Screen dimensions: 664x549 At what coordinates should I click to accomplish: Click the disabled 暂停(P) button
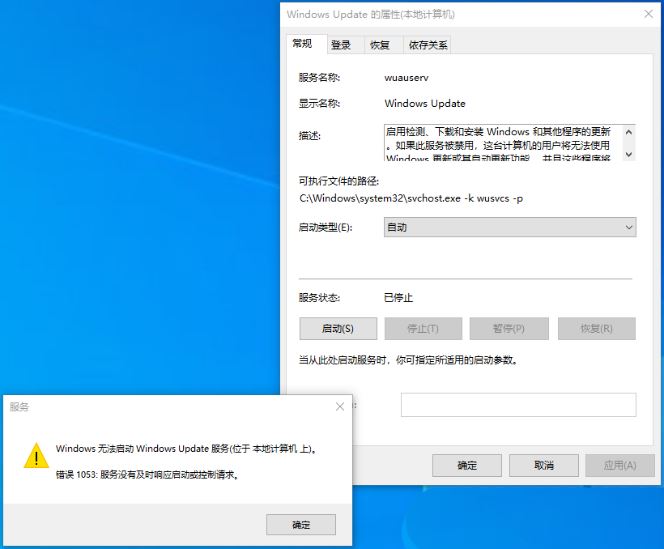509,329
